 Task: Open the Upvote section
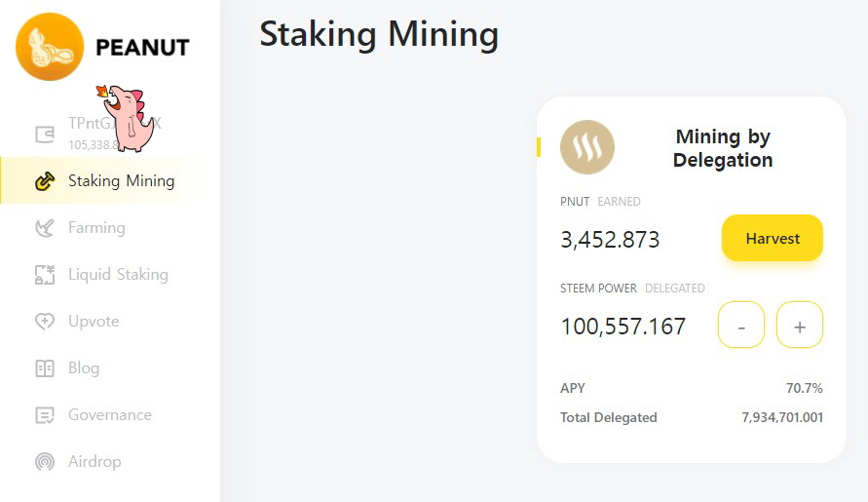[x=94, y=322]
